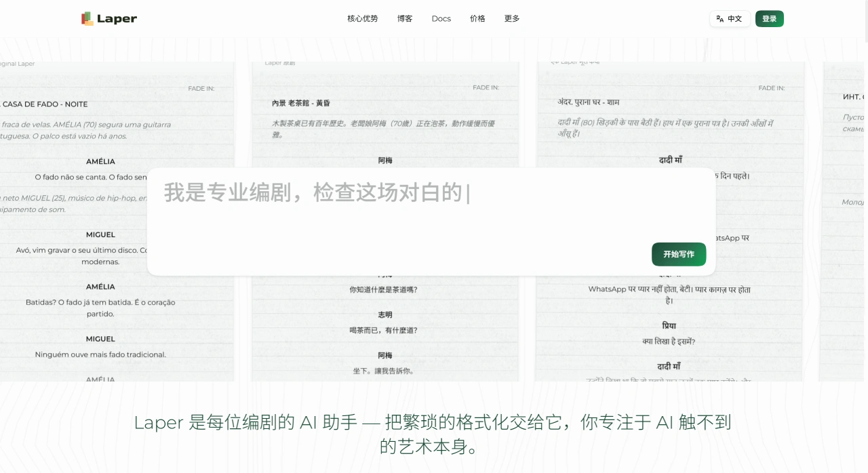
Task: Open the 中文 language selector
Action: [730, 18]
